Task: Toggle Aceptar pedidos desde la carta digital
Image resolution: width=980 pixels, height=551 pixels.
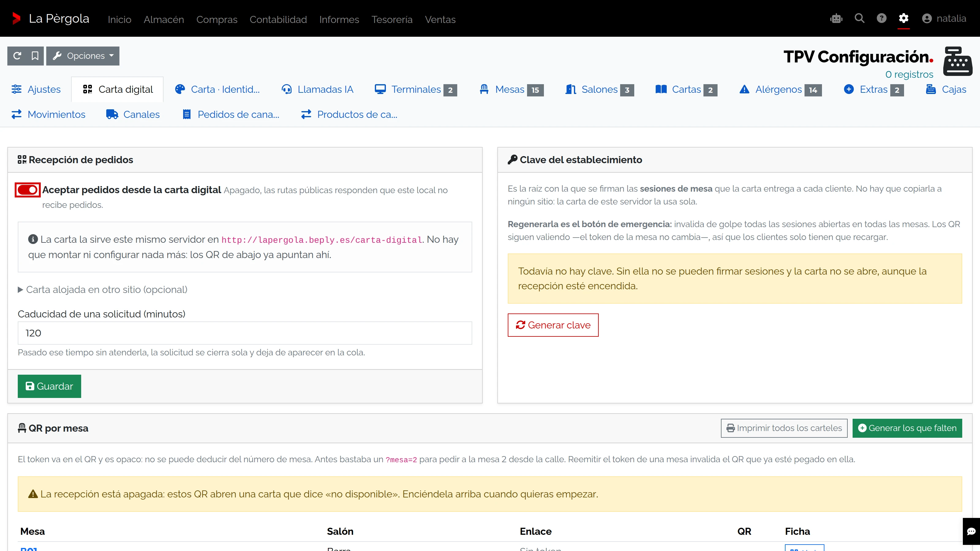Action: click(x=27, y=190)
